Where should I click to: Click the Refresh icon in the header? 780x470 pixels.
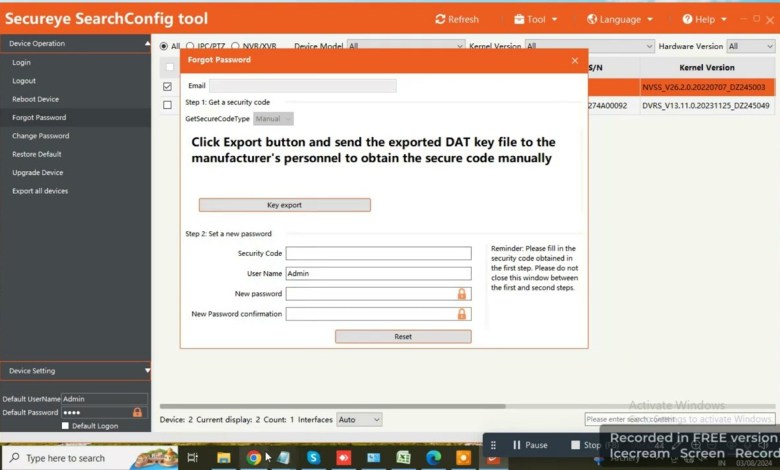pyautogui.click(x=440, y=19)
